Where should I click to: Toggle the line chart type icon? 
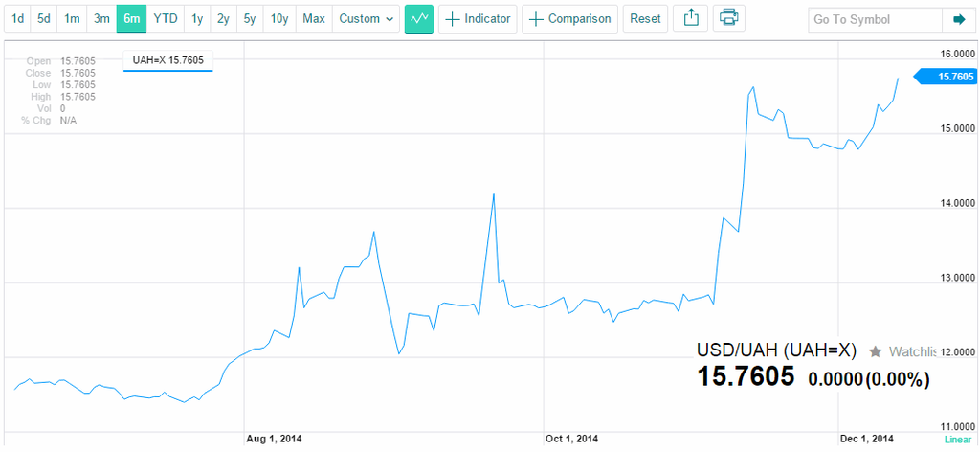419,19
